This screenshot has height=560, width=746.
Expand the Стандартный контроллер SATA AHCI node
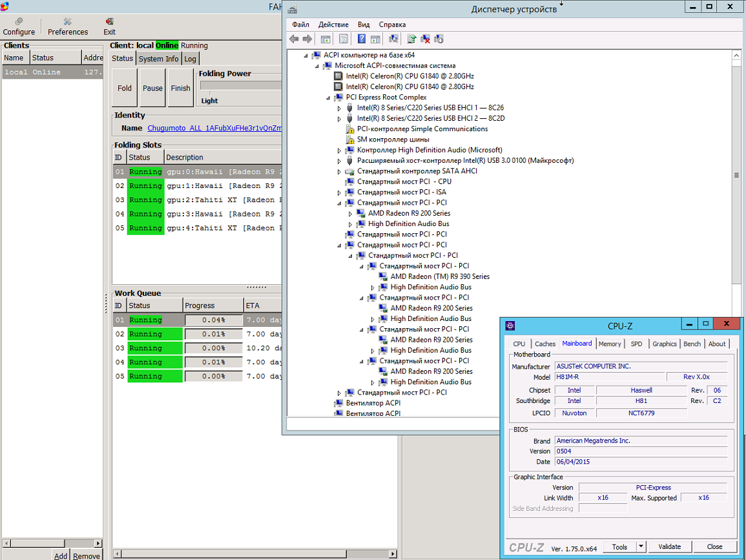pos(340,171)
